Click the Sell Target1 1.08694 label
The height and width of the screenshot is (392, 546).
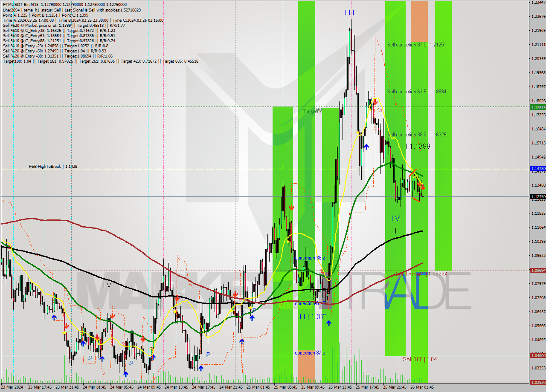420,274
